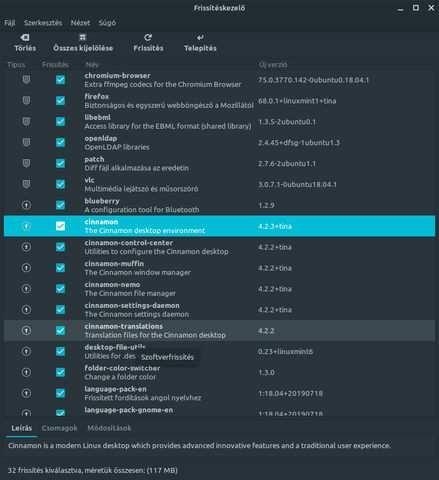
Task: Open the Szerkesztés menu
Action: pyautogui.click(x=43, y=23)
